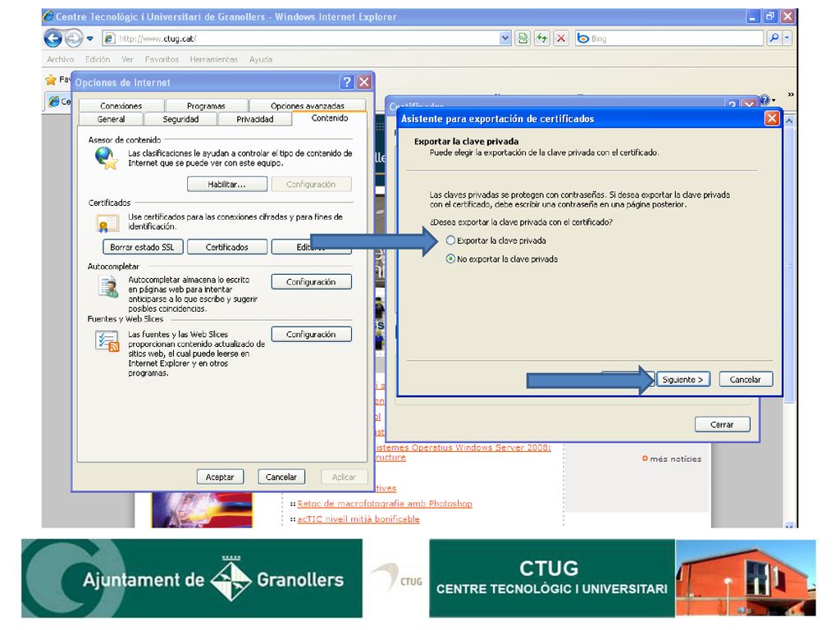The image size is (840, 630).
Task: Click the Siguiente > button
Action: coord(682,379)
